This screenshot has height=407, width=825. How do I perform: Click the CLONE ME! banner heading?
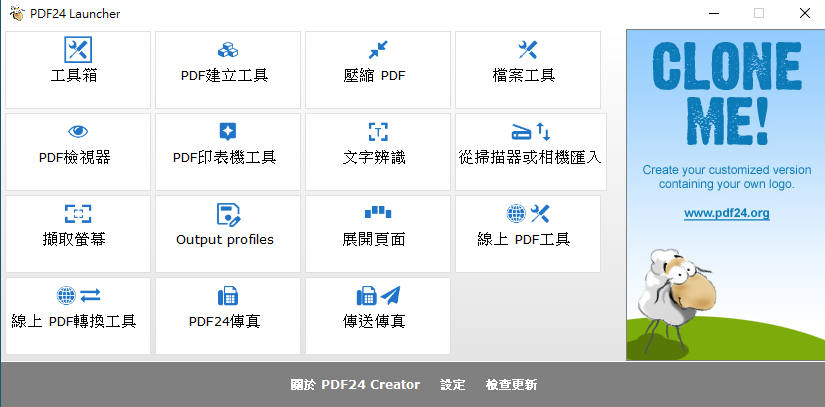point(727,92)
